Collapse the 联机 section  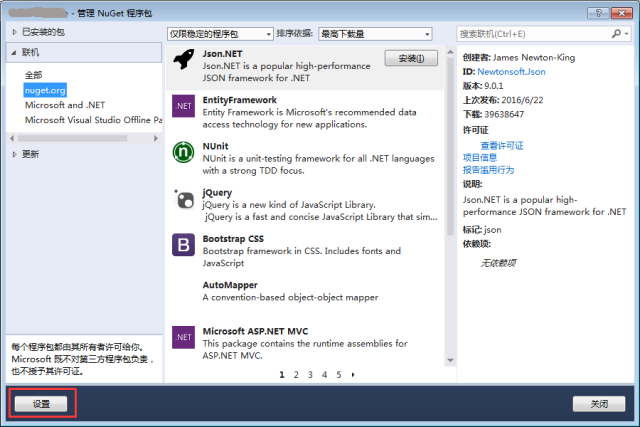[14, 52]
